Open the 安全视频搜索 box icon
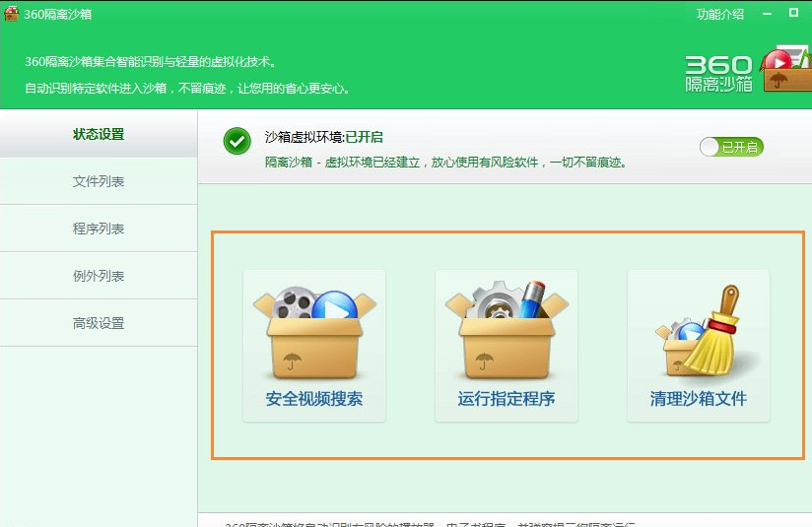This screenshot has width=812, height=527. click(314, 334)
